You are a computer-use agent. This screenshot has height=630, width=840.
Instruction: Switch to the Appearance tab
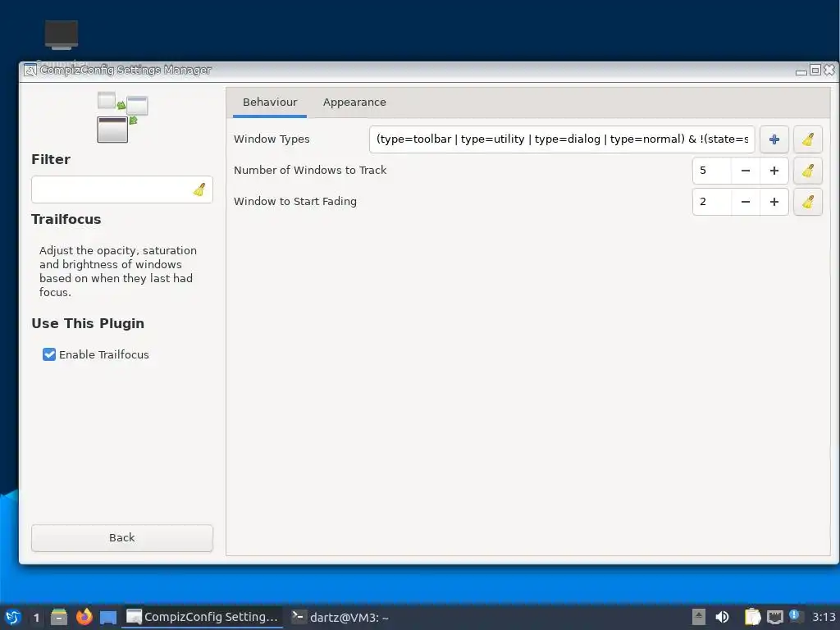[x=354, y=103]
